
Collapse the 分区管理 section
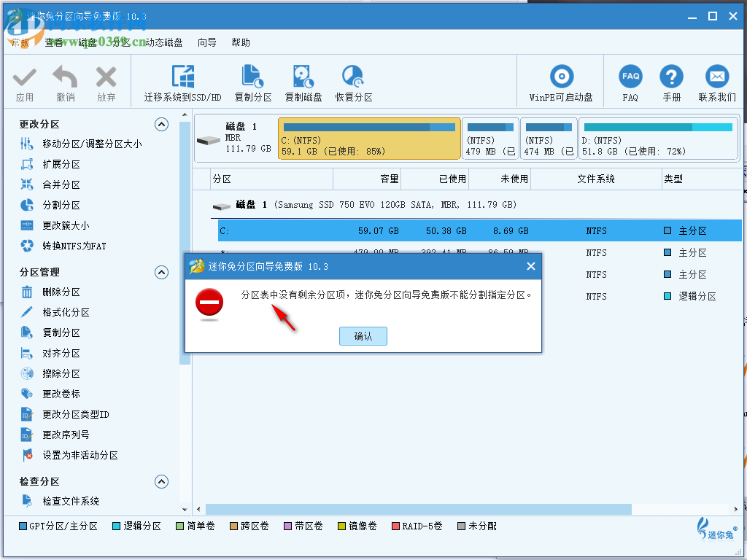[161, 272]
